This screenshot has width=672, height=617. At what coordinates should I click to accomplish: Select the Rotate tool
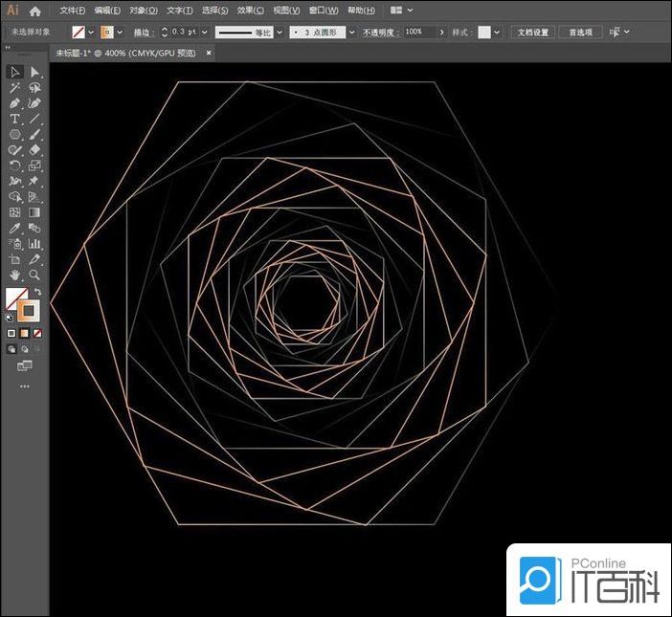coord(15,165)
